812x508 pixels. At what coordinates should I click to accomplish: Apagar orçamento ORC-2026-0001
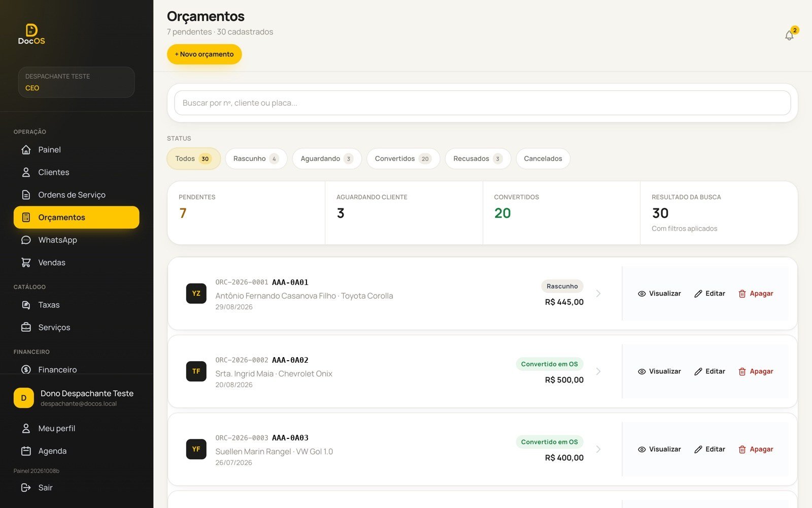click(756, 294)
